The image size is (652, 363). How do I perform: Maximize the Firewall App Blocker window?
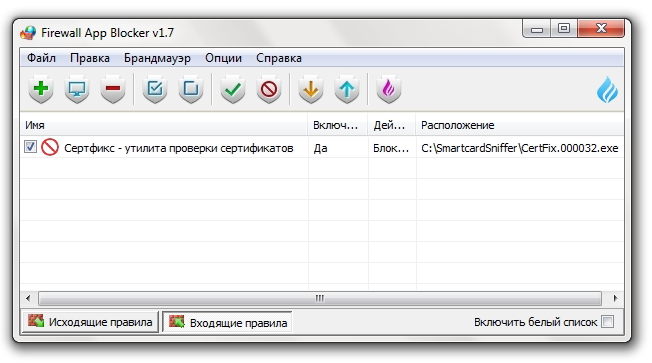click(x=564, y=29)
